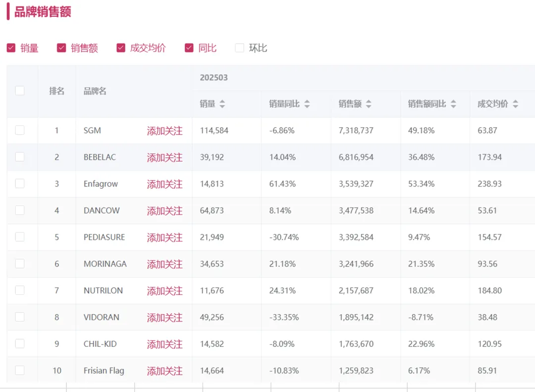The image size is (535, 392).
Task: Uncheck the 销量 checkbox
Action: point(11,48)
